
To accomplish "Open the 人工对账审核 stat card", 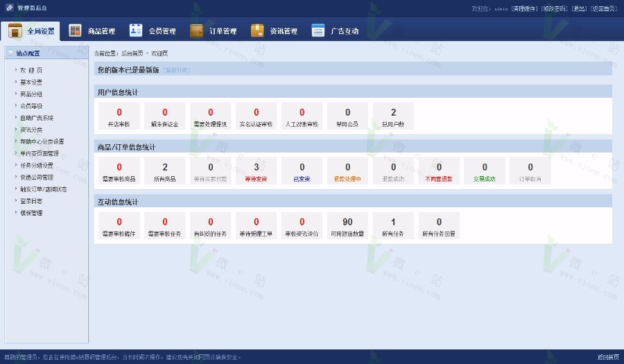I will point(302,116).
